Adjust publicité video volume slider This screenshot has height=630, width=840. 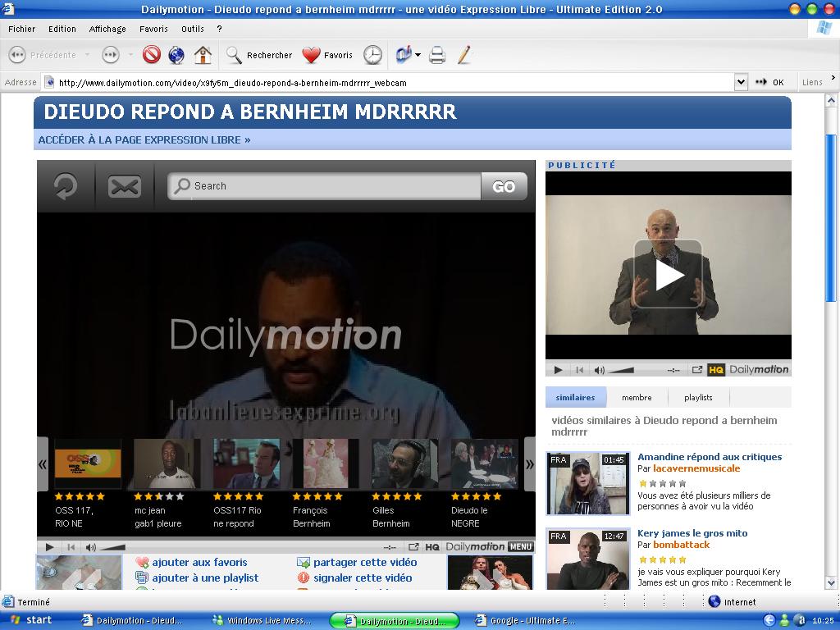pyautogui.click(x=621, y=370)
